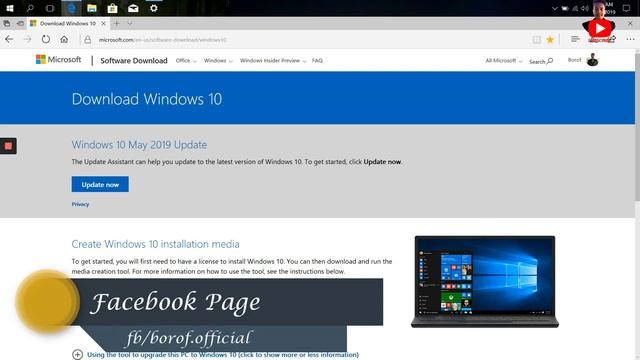Go to the browser home page

click(64, 40)
